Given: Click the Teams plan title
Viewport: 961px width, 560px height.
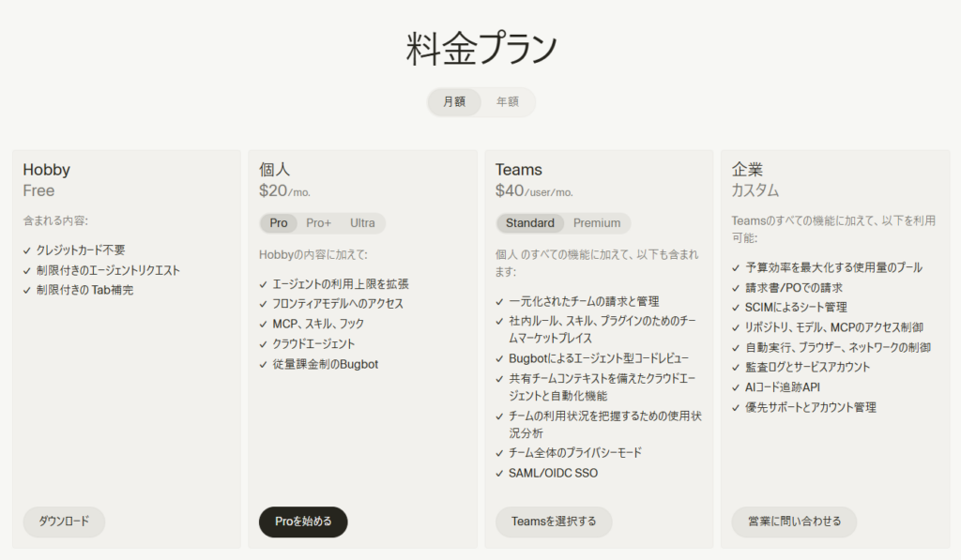Looking at the screenshot, I should point(518,170).
